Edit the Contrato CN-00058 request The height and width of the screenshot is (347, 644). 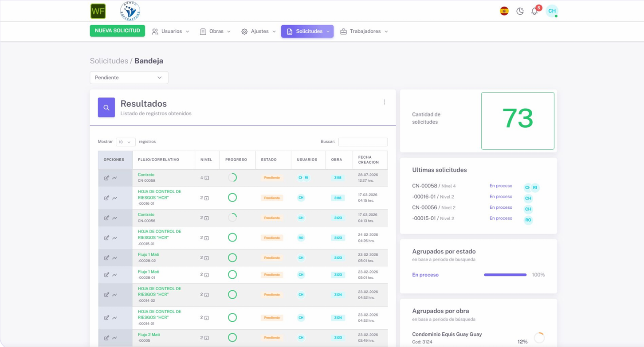(106, 178)
